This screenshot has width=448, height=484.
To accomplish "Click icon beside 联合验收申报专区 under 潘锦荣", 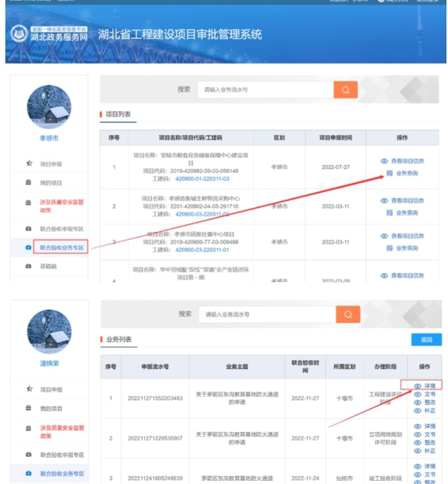I will (x=29, y=455).
